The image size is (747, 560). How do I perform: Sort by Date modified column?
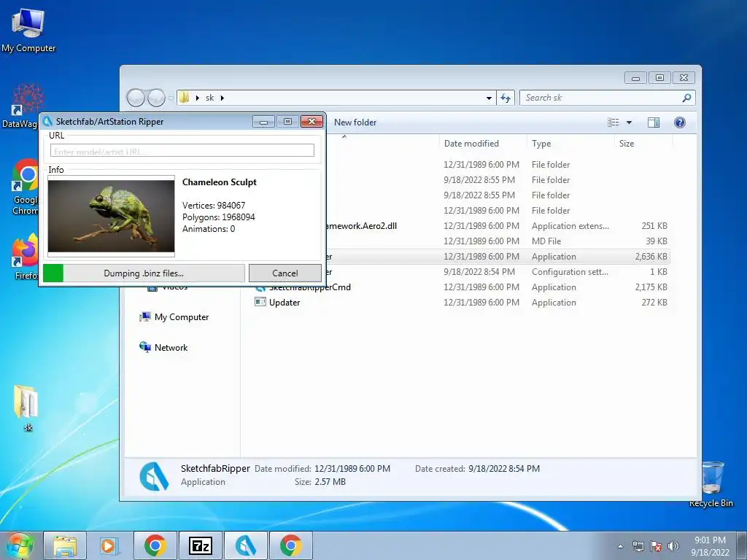pos(483,144)
